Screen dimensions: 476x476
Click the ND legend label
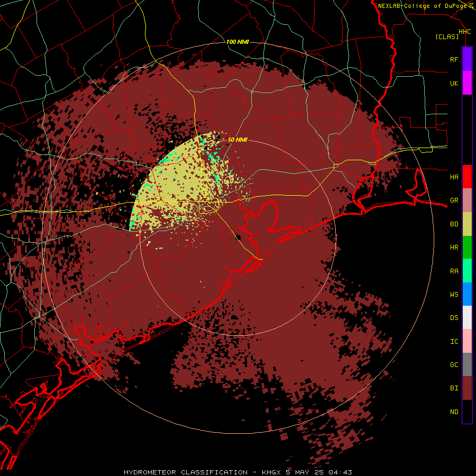(454, 412)
